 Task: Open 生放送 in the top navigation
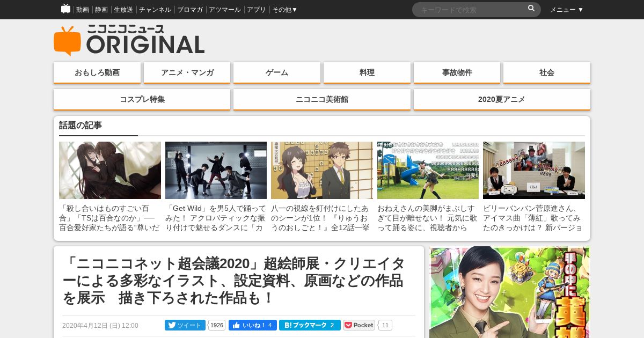pos(123,10)
